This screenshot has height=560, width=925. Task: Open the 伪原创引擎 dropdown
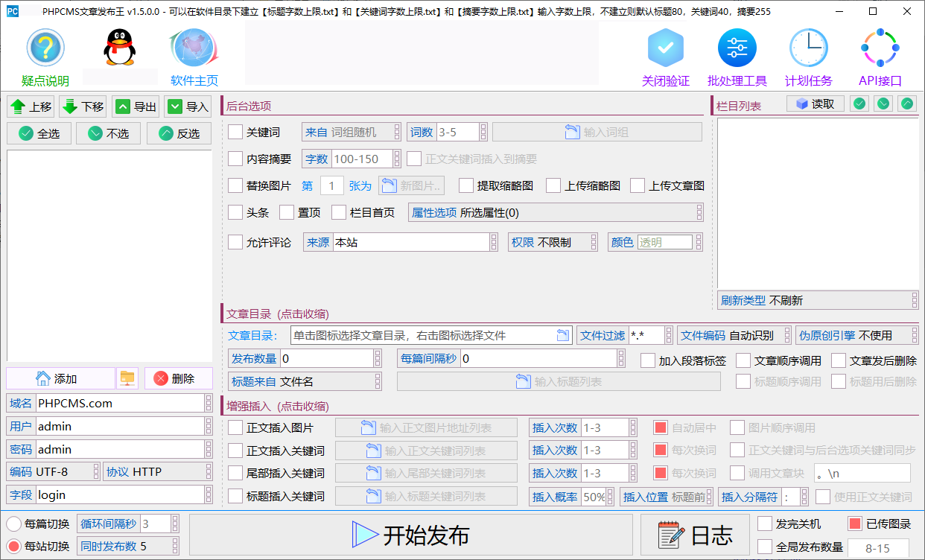pyautogui.click(x=914, y=335)
